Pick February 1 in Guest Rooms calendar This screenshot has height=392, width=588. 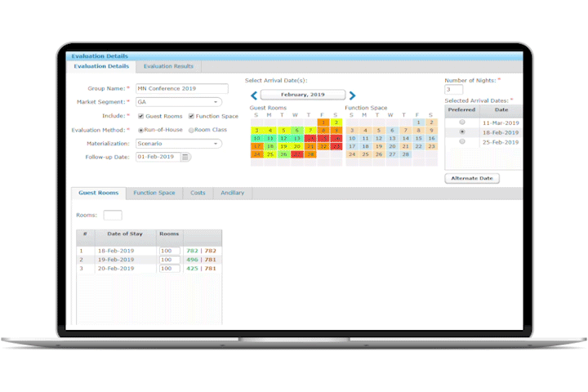coord(322,122)
